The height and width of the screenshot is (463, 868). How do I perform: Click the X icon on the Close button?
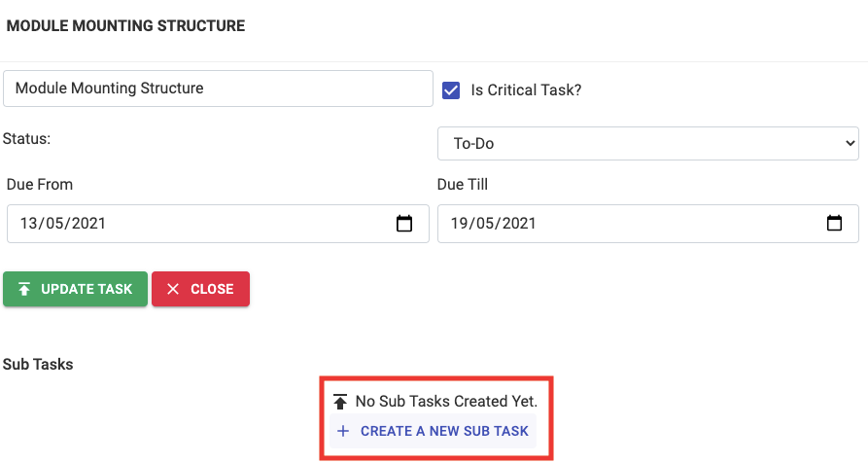(x=173, y=289)
